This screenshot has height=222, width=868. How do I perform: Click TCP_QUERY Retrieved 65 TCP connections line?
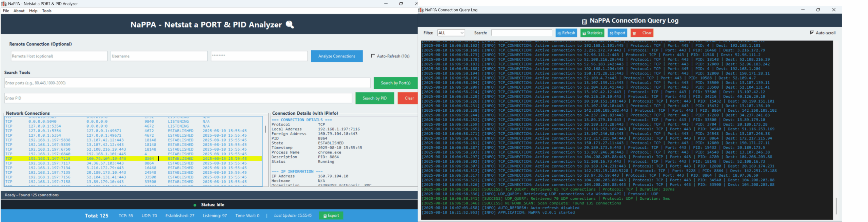click(548, 189)
